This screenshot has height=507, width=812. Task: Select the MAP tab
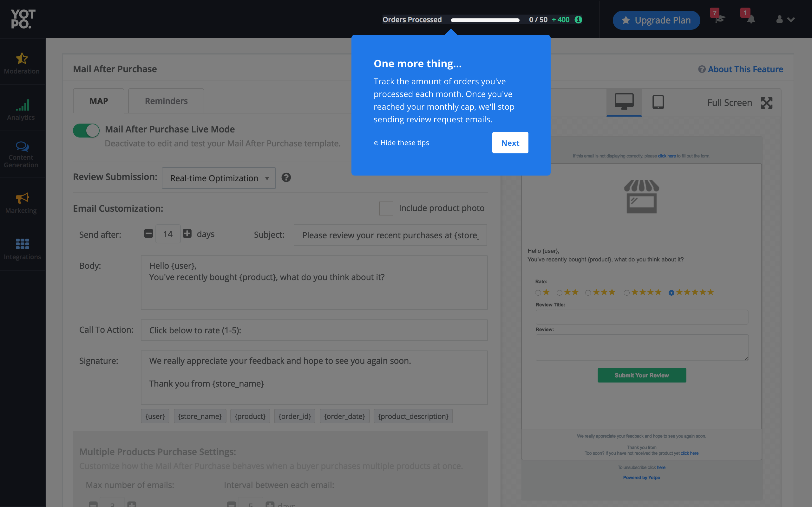coord(99,101)
